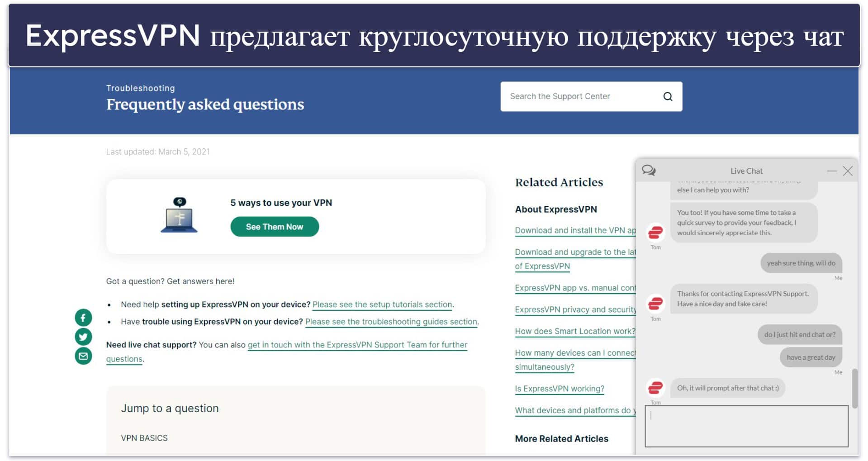The image size is (868, 461).
Task: Click the '5 ways to use your VPN' title
Action: tap(281, 203)
